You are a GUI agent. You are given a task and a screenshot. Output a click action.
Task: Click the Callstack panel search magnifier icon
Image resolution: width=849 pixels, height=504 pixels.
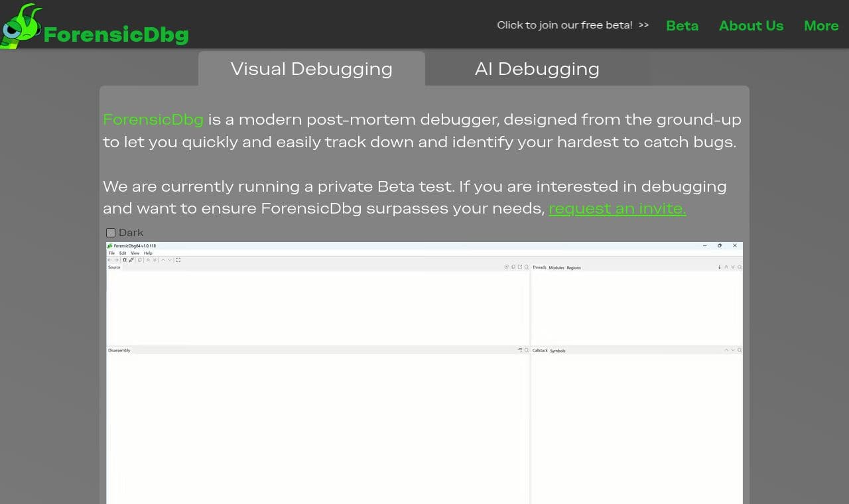pos(740,350)
